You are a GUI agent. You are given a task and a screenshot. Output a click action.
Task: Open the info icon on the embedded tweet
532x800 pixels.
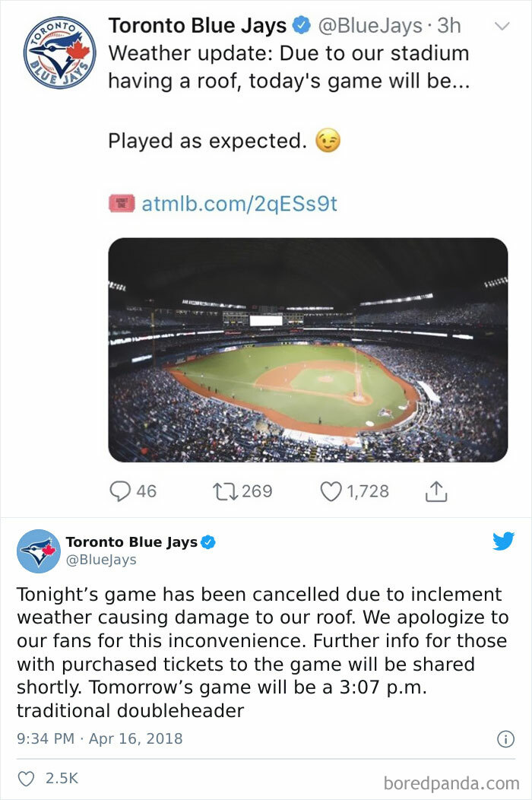[x=505, y=737]
